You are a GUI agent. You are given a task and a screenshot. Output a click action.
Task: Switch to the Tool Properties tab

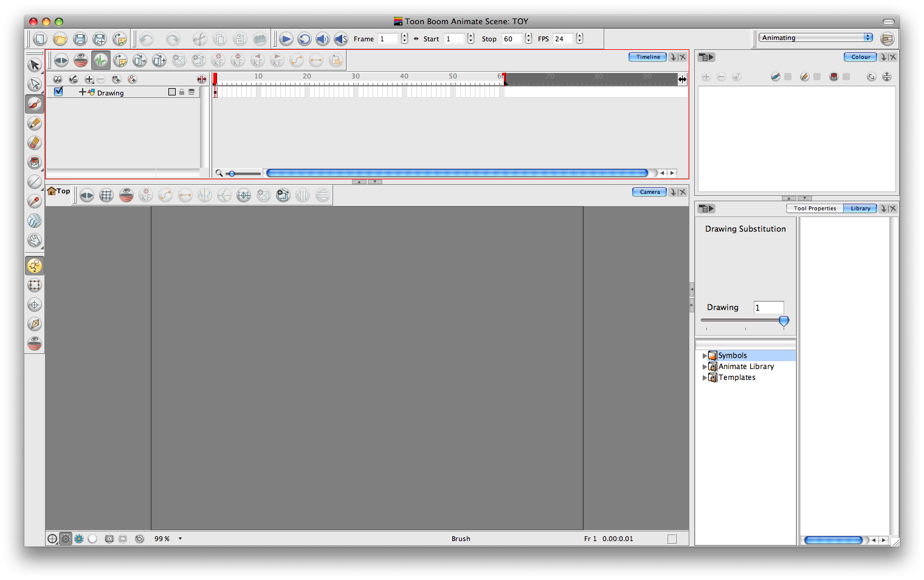(815, 209)
